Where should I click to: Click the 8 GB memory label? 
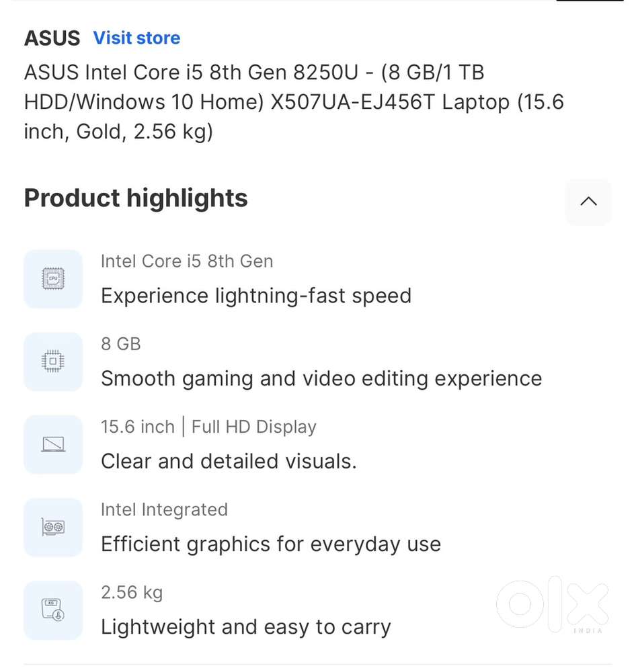click(x=121, y=344)
